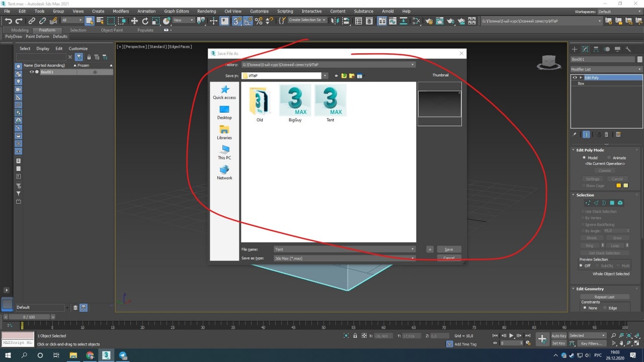Go up one folder level in Save dialog
The image size is (644, 362).
click(344, 76)
